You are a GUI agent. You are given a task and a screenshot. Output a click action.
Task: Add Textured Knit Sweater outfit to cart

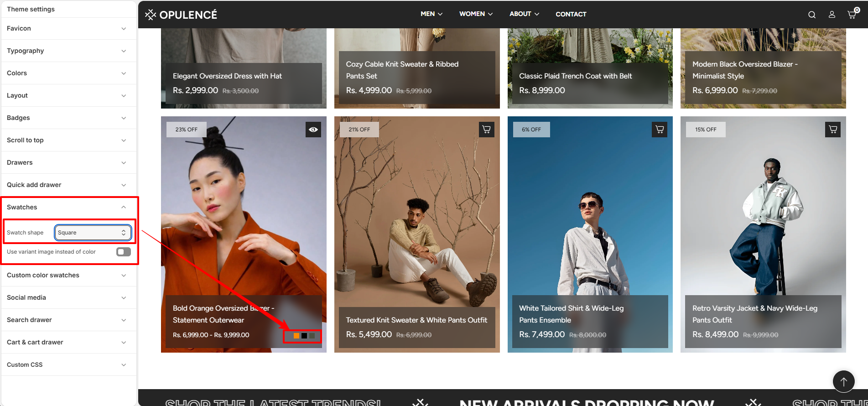tap(487, 130)
